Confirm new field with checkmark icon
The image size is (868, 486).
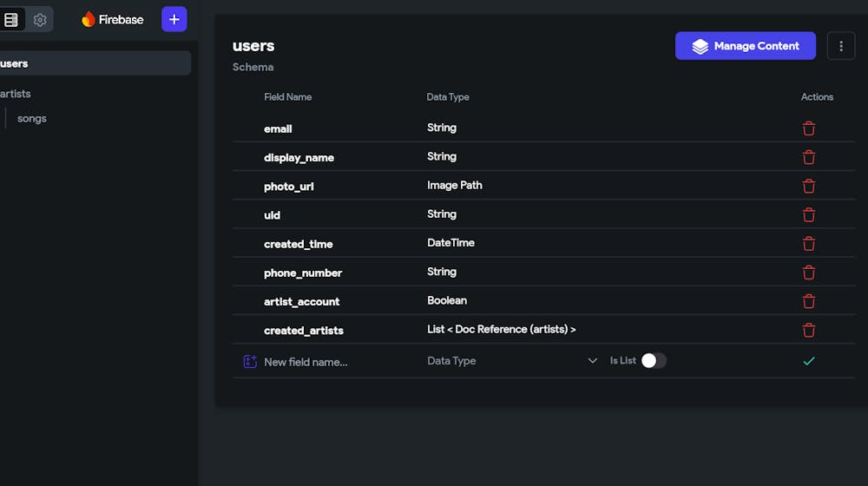pyautogui.click(x=809, y=361)
